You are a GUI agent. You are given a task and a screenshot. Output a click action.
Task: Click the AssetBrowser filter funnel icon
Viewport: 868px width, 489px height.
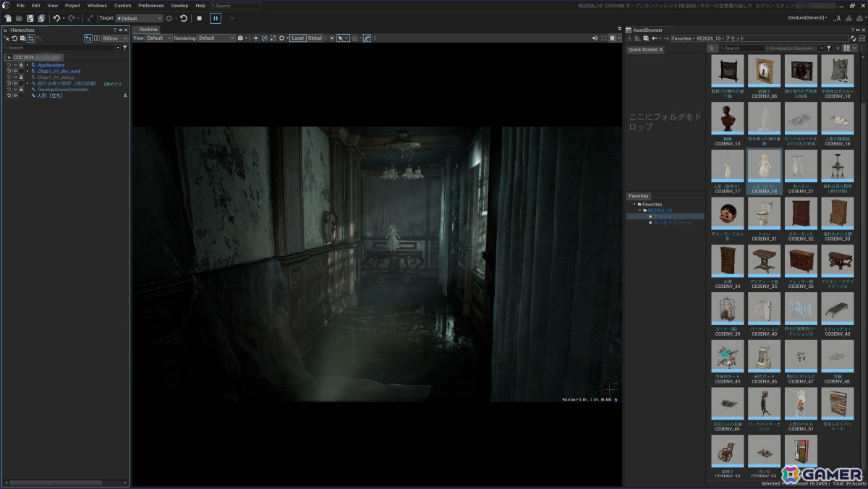[x=829, y=48]
